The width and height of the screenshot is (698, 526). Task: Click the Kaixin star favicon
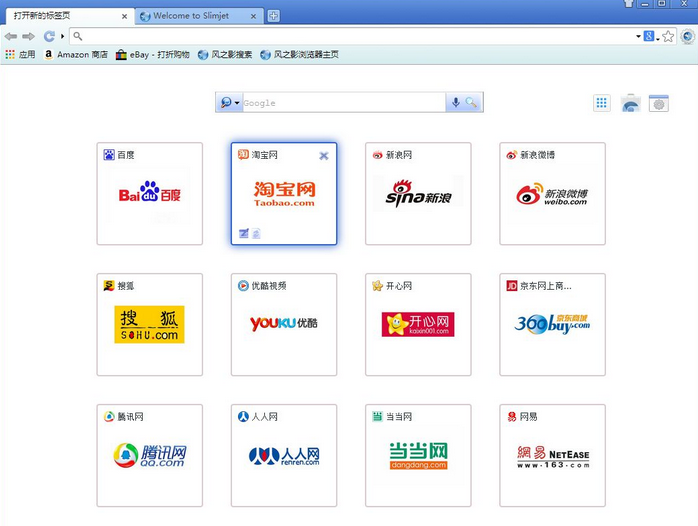377,286
